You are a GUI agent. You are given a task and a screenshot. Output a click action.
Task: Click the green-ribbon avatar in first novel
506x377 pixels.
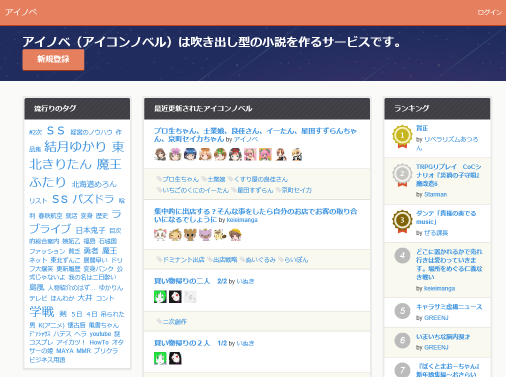(x=220, y=154)
